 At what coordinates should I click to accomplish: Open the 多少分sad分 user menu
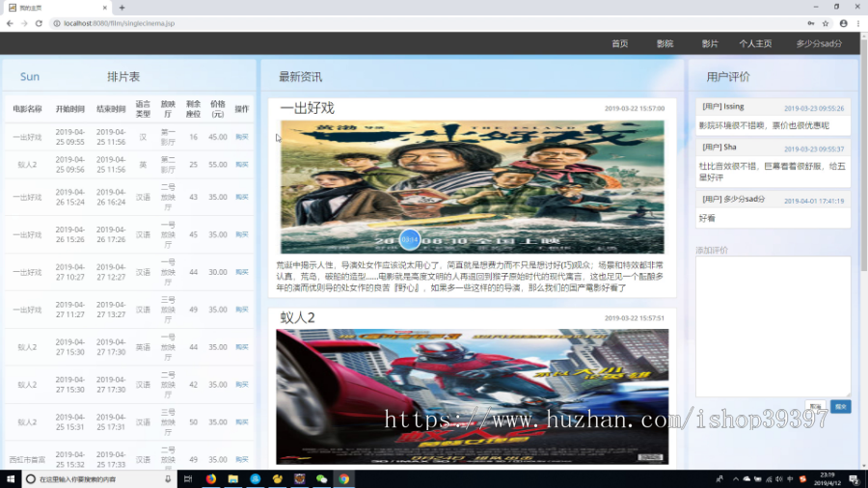819,43
